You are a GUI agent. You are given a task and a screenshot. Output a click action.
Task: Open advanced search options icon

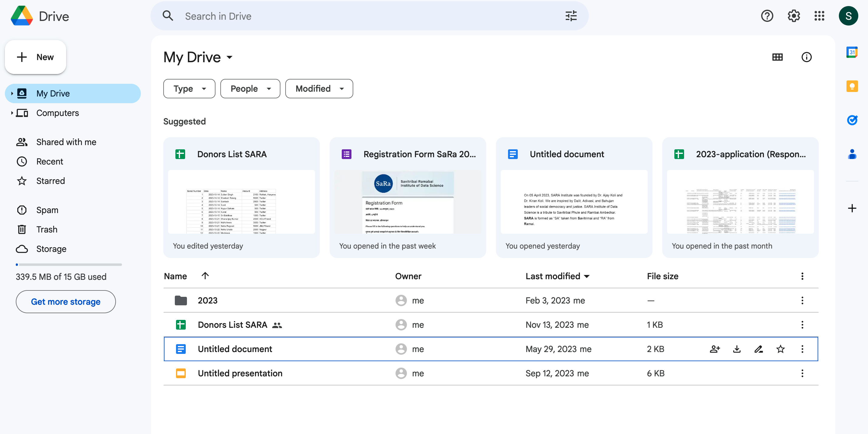tap(571, 16)
